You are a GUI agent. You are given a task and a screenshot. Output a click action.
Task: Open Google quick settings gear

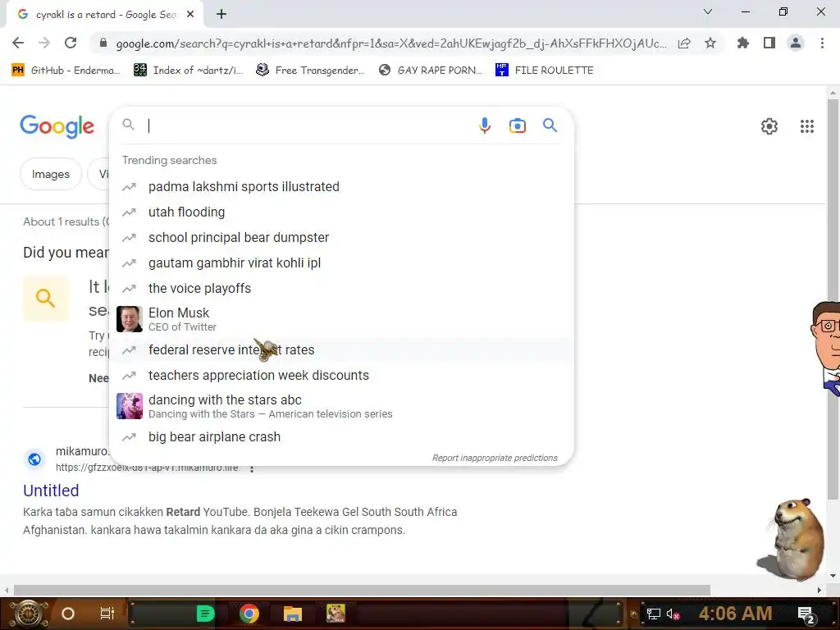tap(769, 126)
